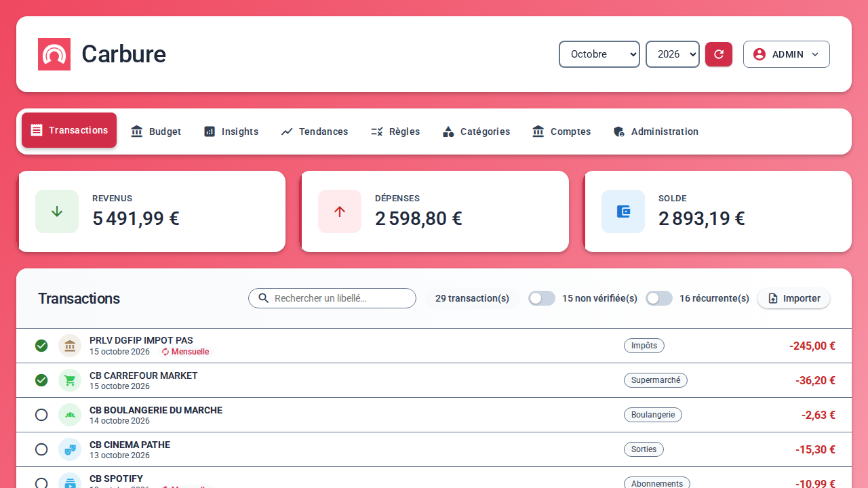Viewport: 868px width, 488px height.
Task: Click the ADMIN user avatar icon
Action: click(759, 54)
